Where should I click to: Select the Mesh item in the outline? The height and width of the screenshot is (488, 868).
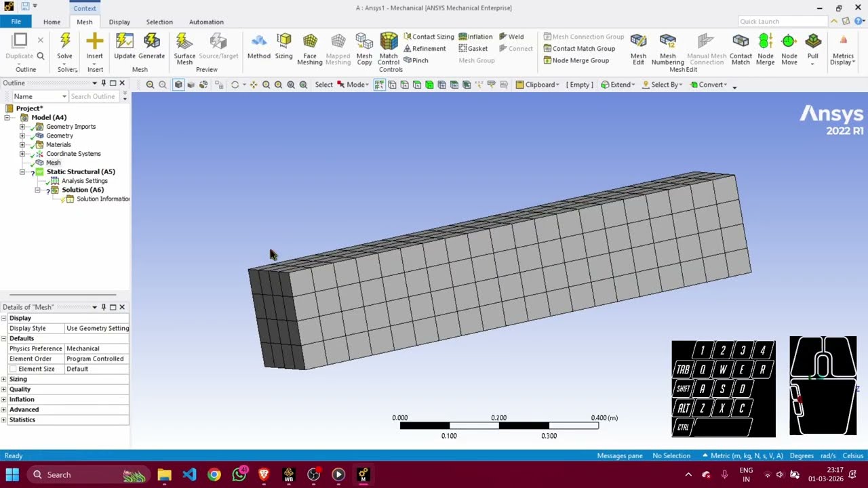pos(53,163)
